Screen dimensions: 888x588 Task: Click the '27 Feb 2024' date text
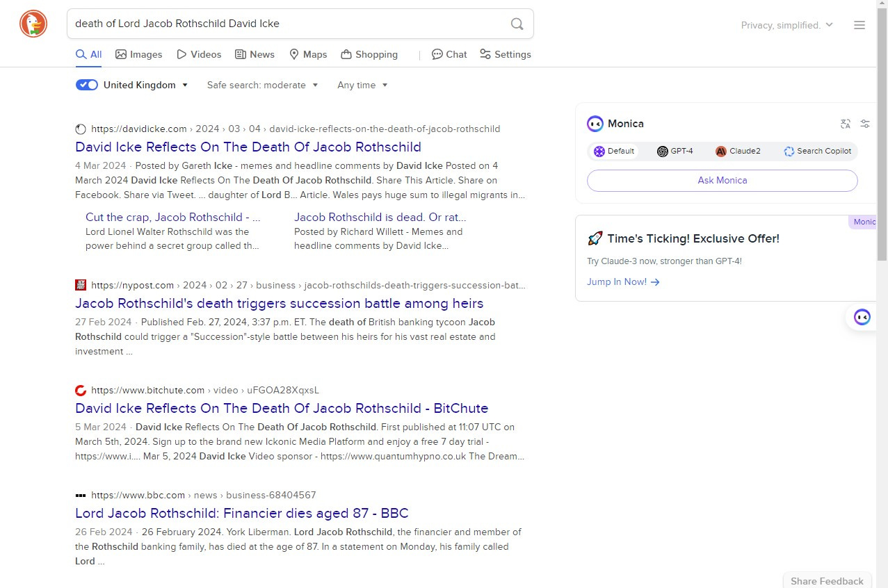103,322
